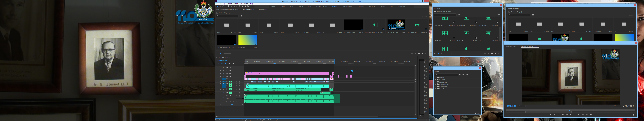644x121 pixels.
Task: Adjust the Bin: Music thumbnail zoom slider
Action: (445, 54)
